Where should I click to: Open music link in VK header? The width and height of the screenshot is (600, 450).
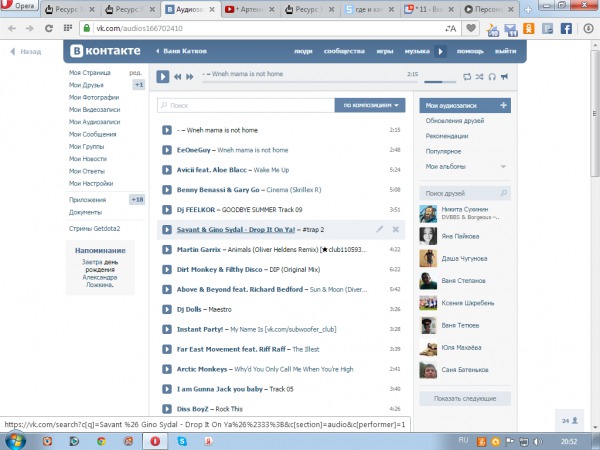coord(417,51)
